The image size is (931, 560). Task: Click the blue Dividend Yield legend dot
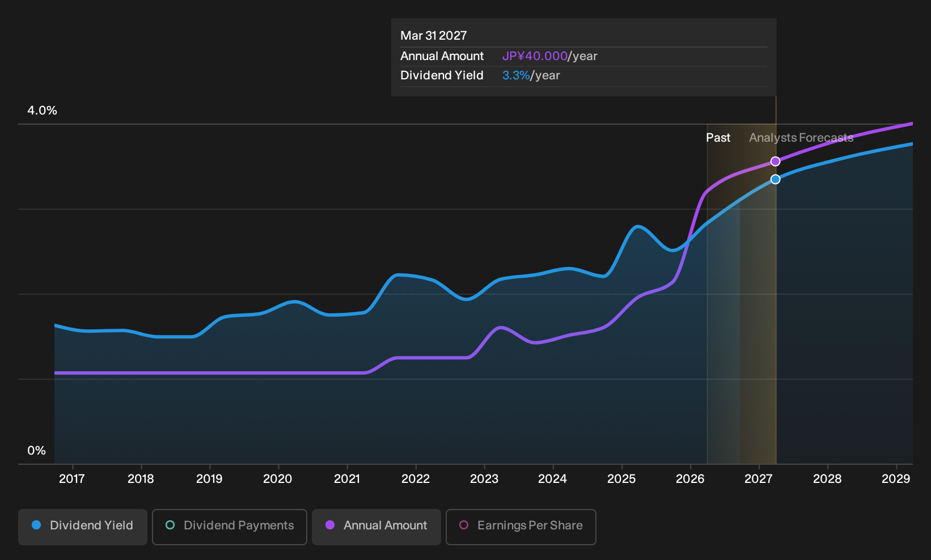coord(36,525)
